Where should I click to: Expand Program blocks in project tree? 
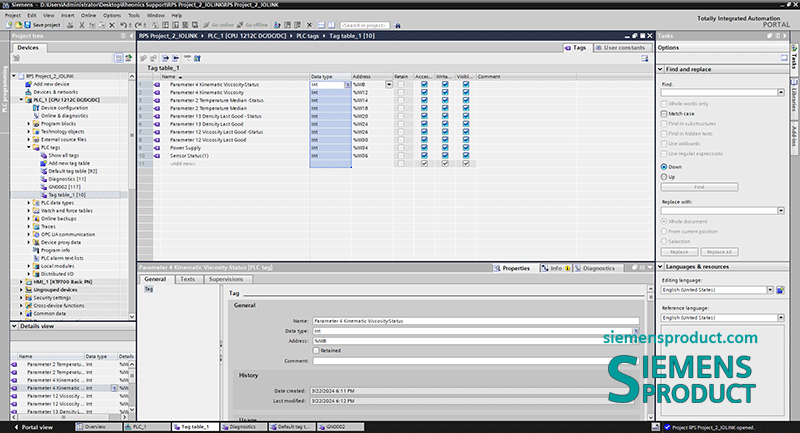[29, 123]
